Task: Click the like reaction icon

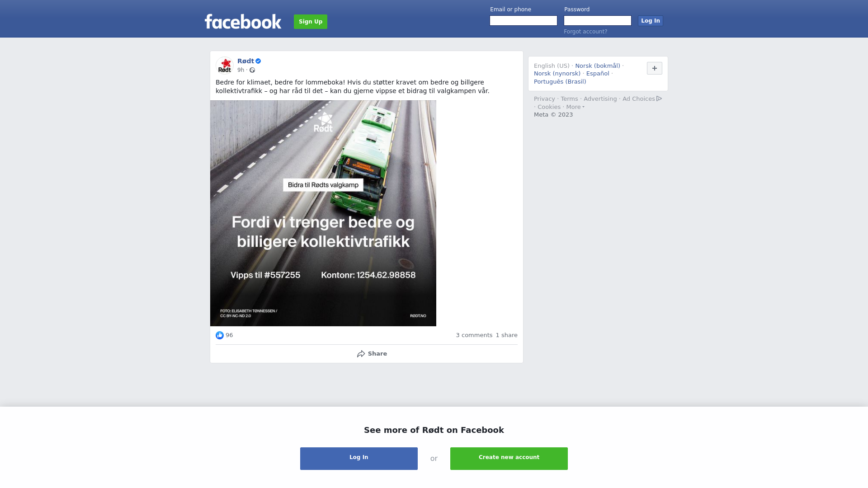Action: 220,335
